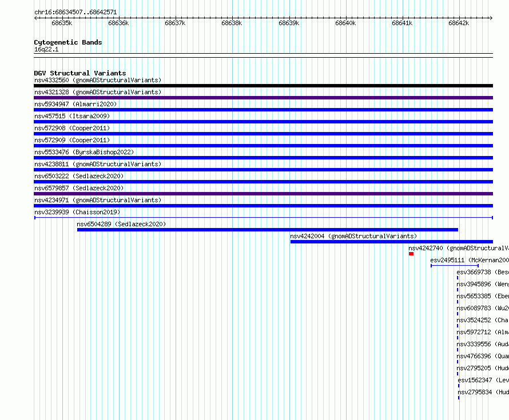Open the nsv3945896 variant label
This screenshot has height=420, width=509.
click(482, 284)
